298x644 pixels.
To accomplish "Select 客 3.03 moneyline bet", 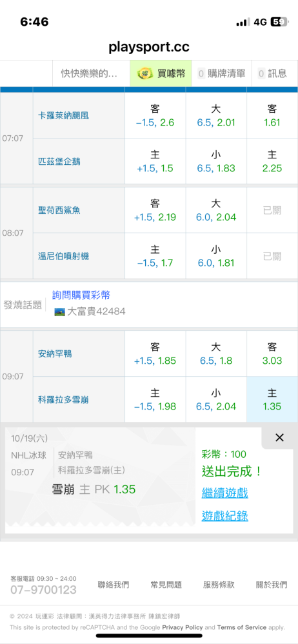I will click(272, 354).
